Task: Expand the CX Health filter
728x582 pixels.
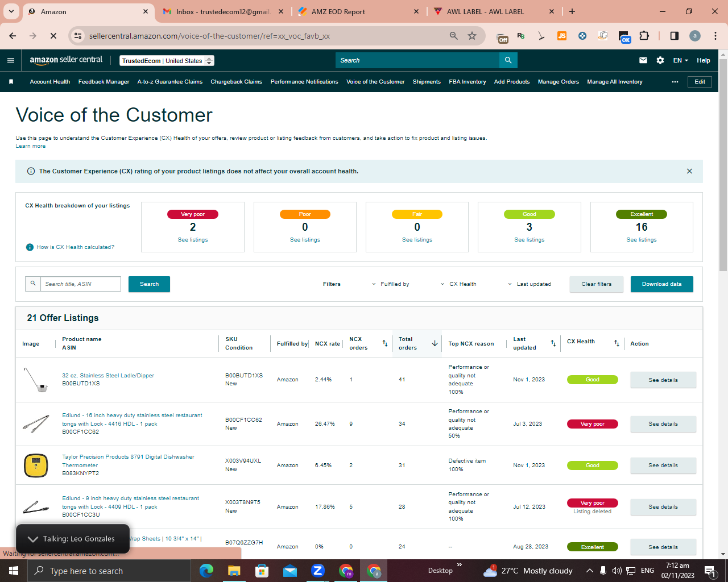Action: coord(458,284)
